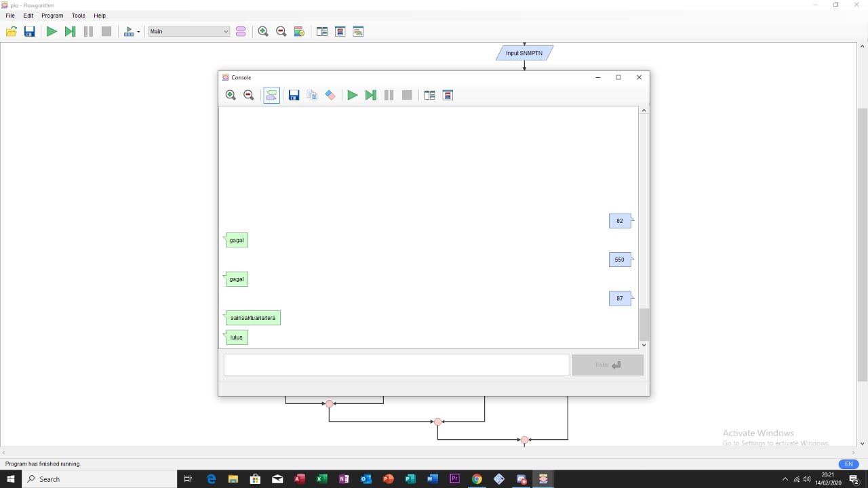Run the program from main toolbar
868x488 pixels.
52,31
